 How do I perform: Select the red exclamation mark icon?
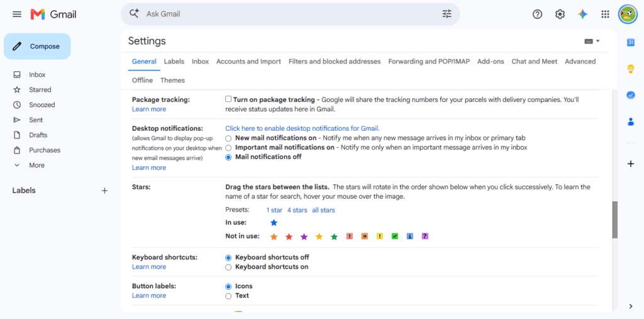pyautogui.click(x=350, y=237)
